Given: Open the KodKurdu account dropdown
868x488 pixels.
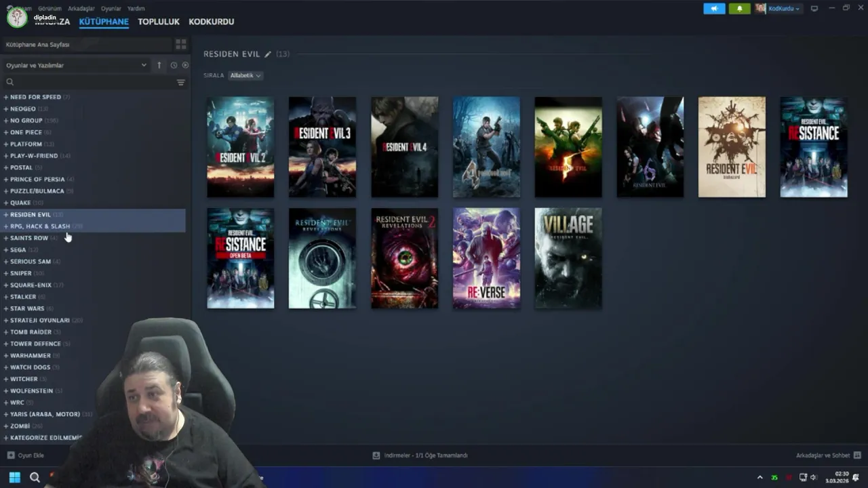Looking at the screenshot, I should [x=784, y=8].
